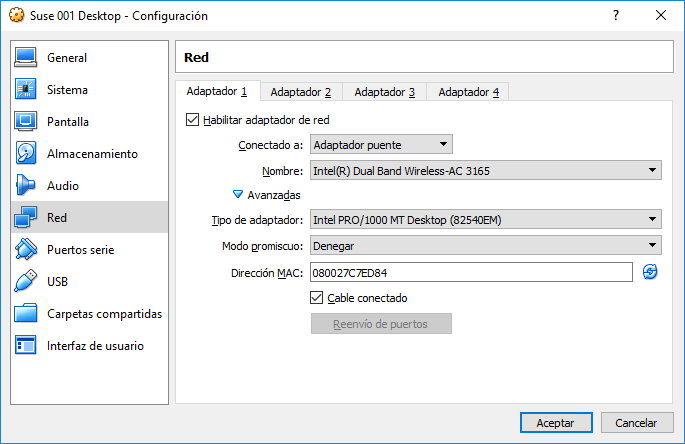This screenshot has width=685, height=444.
Task: Switch to the Adaptador 2 tab
Action: (301, 93)
